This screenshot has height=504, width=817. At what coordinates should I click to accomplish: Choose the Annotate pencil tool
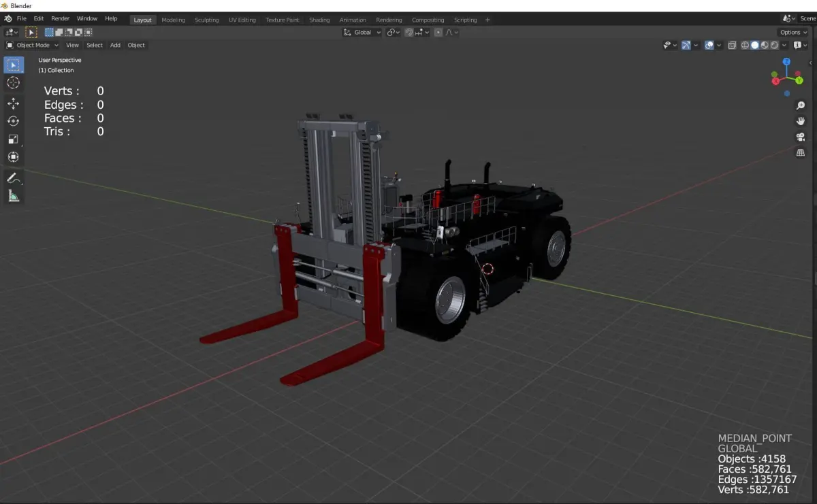pos(13,178)
